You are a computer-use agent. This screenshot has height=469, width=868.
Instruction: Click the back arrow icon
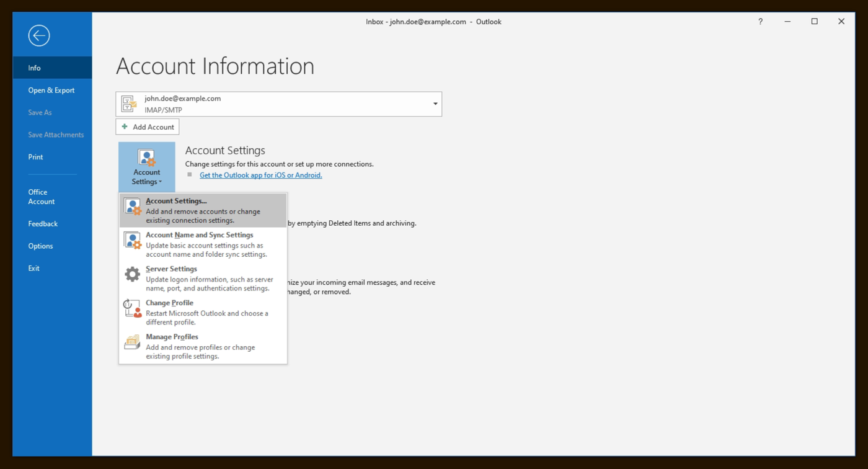38,35
